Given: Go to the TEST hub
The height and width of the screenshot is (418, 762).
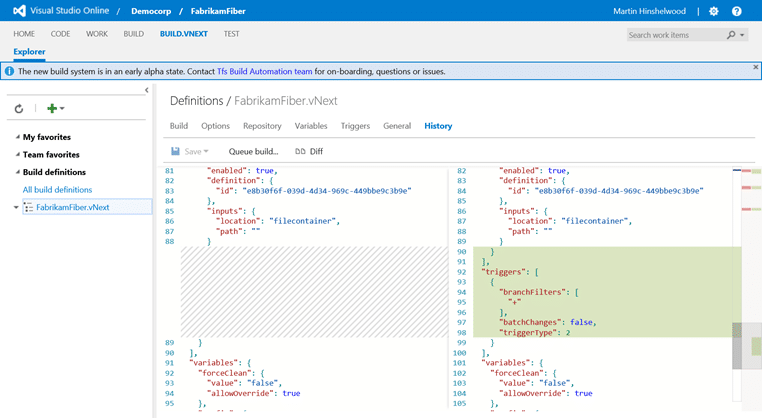Looking at the screenshot, I should click(231, 34).
